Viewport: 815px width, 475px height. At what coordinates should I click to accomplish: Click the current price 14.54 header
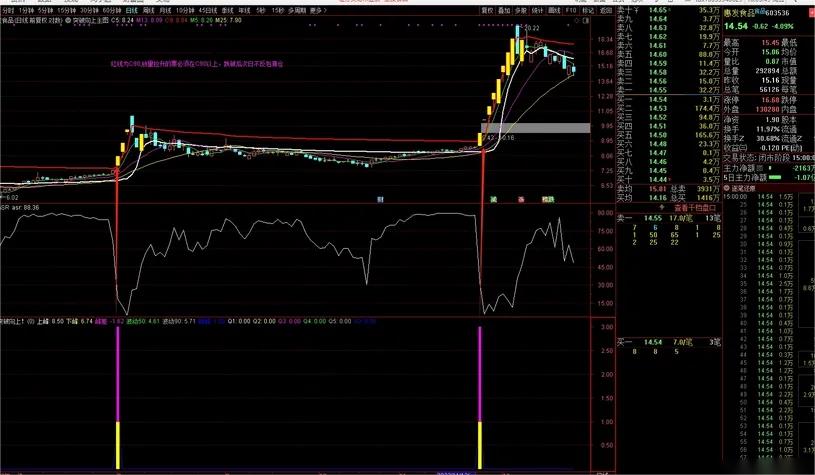point(736,26)
